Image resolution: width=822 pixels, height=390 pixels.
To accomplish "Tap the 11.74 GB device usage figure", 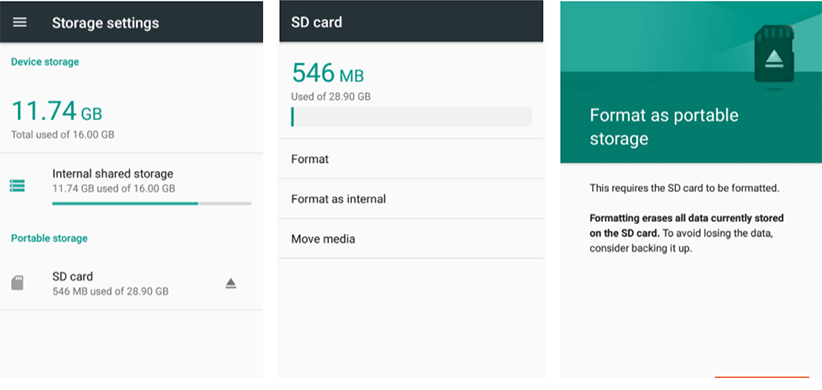I will pos(57,111).
